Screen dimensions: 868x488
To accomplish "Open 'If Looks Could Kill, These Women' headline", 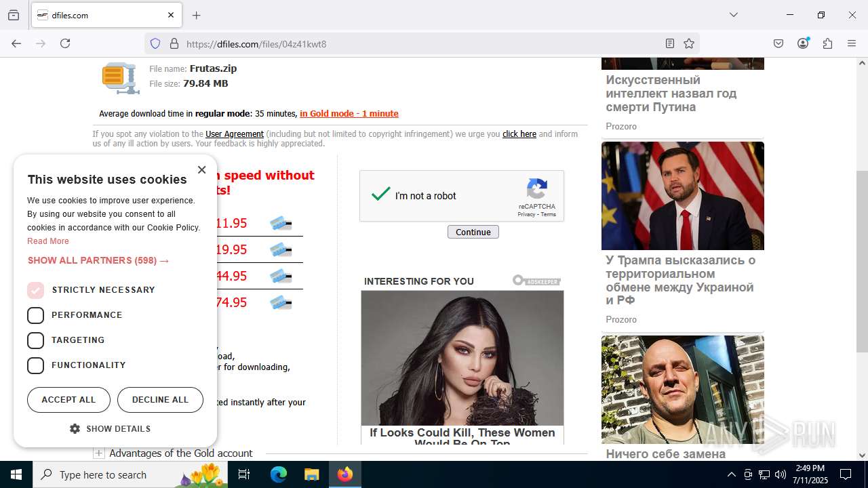I will pos(462,436).
